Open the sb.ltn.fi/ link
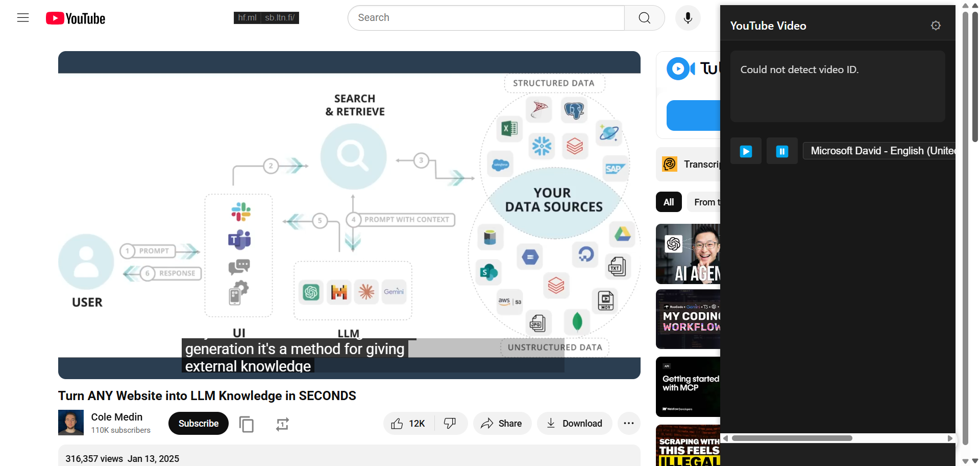Viewport: 980px width, 466px height. (280, 18)
